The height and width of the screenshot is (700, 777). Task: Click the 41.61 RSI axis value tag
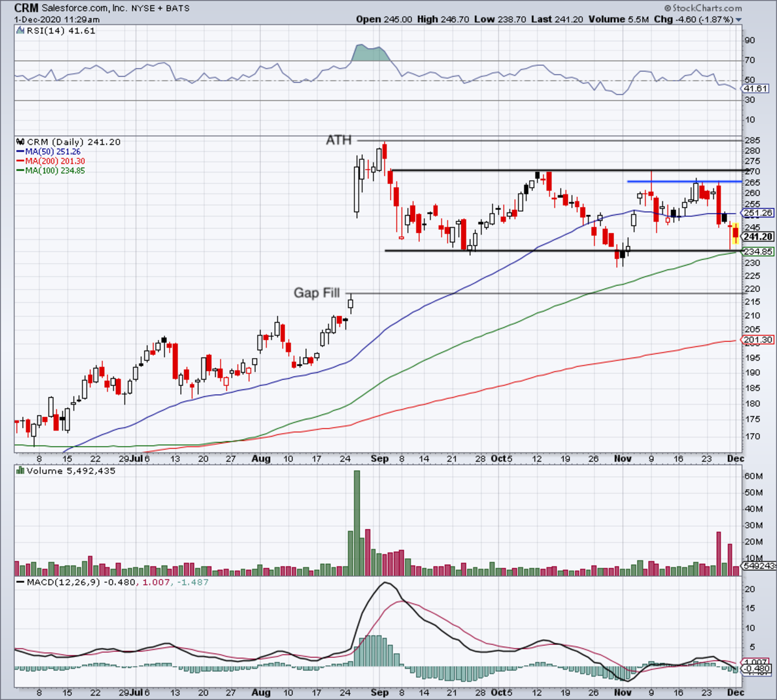tap(756, 89)
